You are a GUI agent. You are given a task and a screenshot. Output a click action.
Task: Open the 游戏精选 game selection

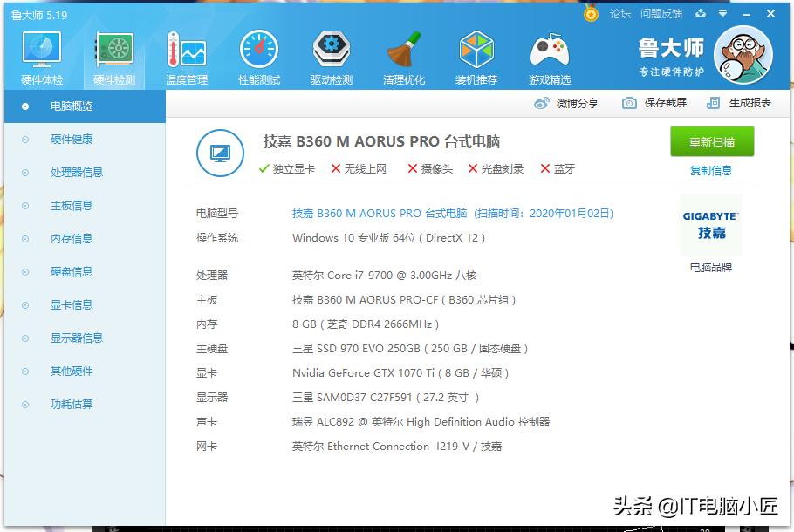[549, 55]
